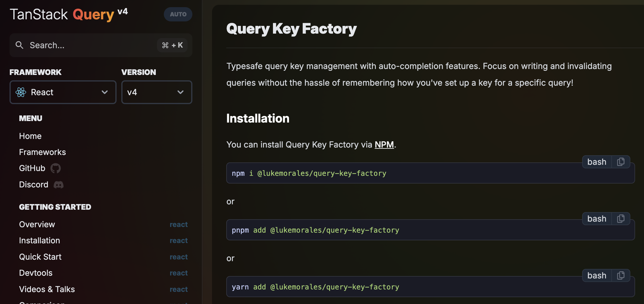
Task: Click the Query Key Factory page title
Action: [x=291, y=29]
